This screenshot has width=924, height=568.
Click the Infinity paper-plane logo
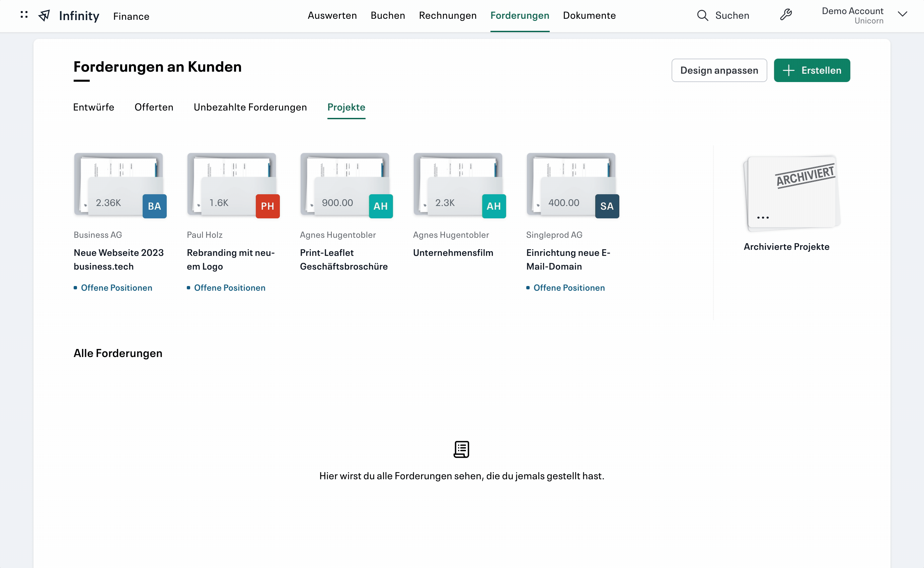coord(44,15)
